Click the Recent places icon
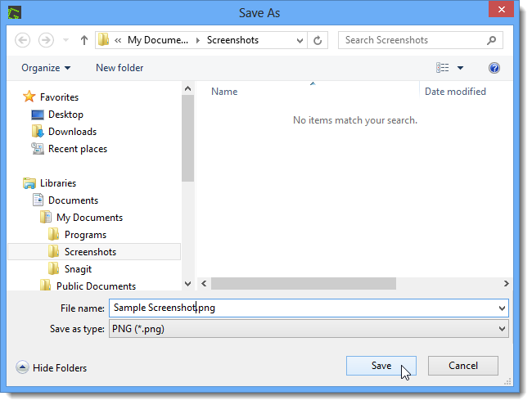The width and height of the screenshot is (532, 405). 38,149
